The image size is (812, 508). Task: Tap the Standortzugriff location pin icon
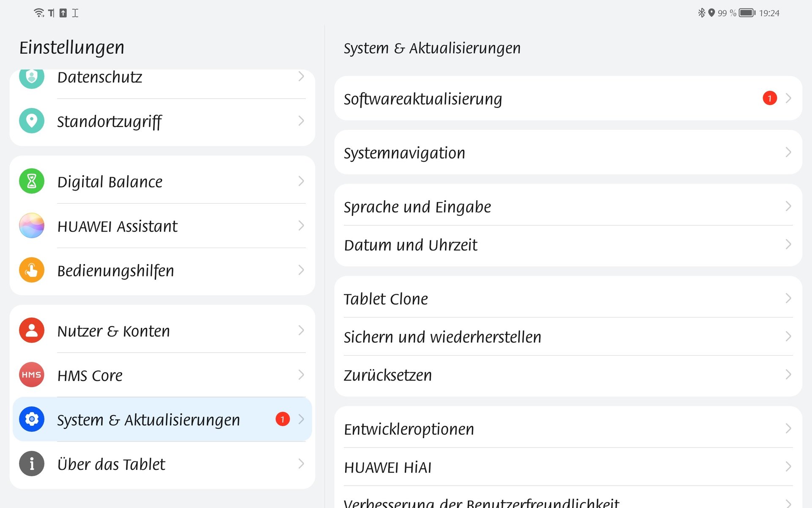point(32,121)
